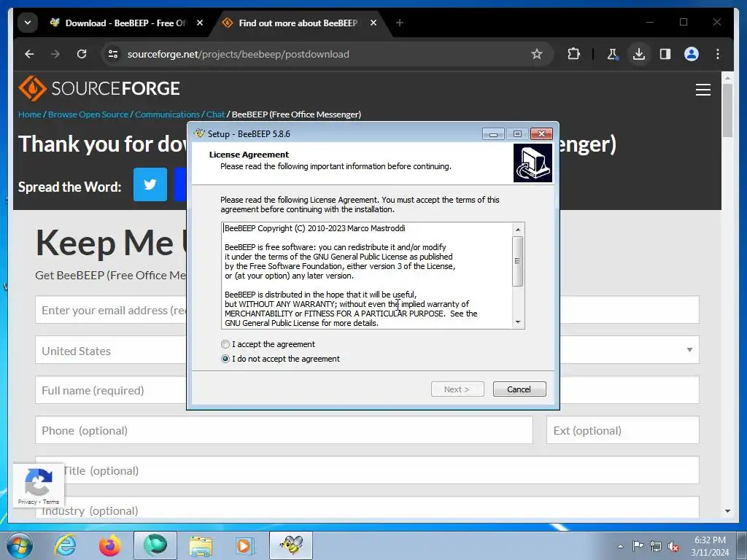Minimize the BeeBEEP setup dialog
This screenshot has width=747, height=560.
point(493,134)
